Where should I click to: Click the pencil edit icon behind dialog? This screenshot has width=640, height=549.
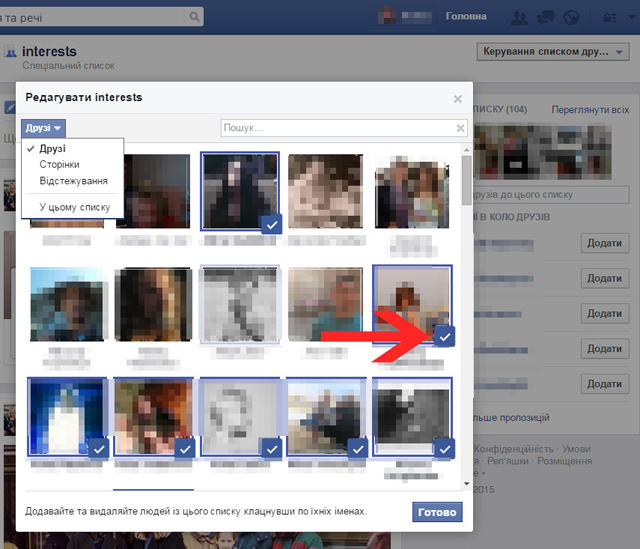point(9,107)
